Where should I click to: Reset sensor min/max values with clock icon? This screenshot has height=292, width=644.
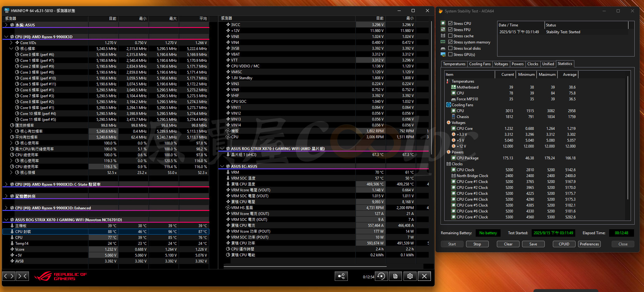point(381,276)
